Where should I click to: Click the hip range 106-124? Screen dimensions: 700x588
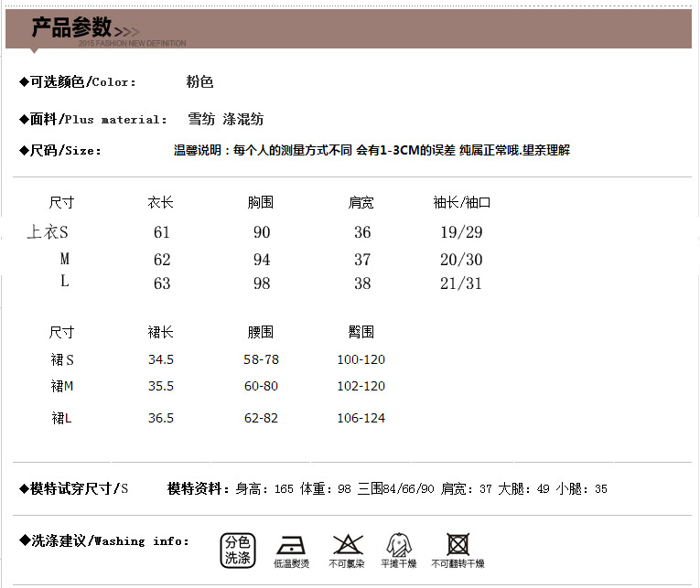pyautogui.click(x=361, y=418)
